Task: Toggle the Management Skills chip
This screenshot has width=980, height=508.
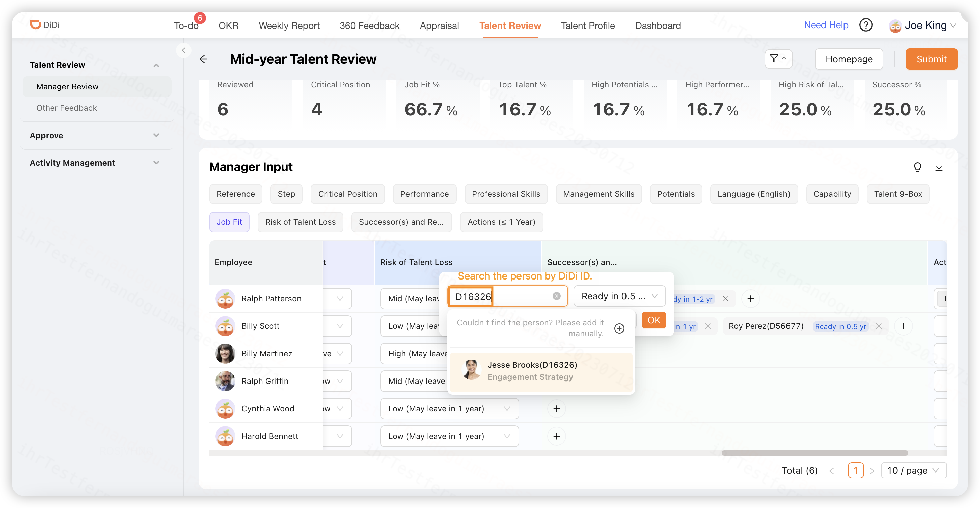Action: coord(598,194)
